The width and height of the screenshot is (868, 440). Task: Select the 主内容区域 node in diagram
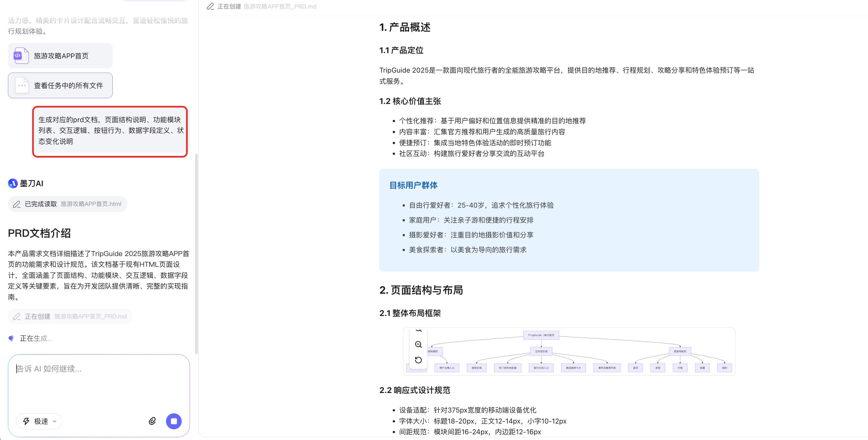click(x=541, y=351)
